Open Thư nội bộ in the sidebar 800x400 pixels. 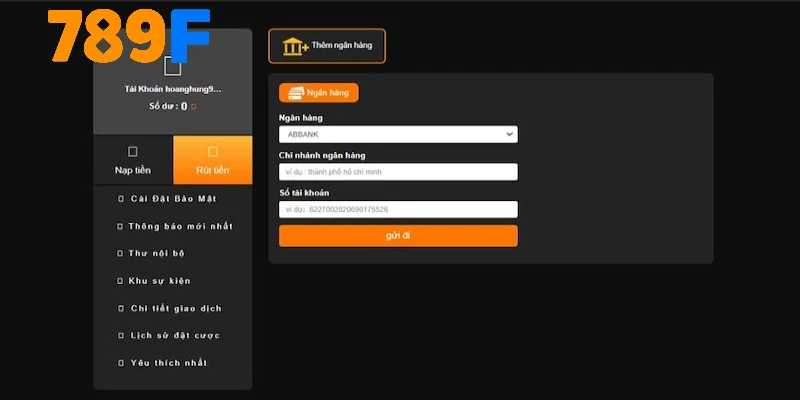click(x=157, y=254)
